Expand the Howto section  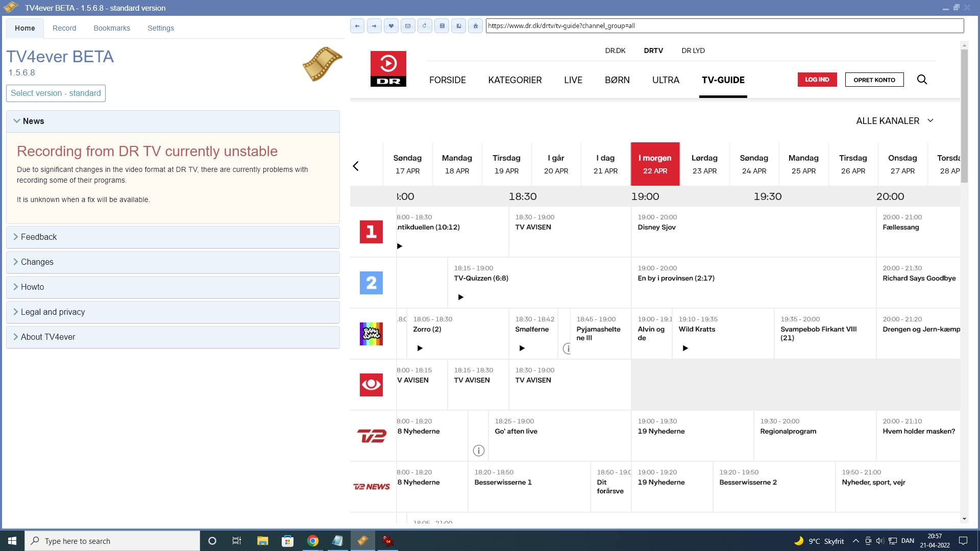173,287
